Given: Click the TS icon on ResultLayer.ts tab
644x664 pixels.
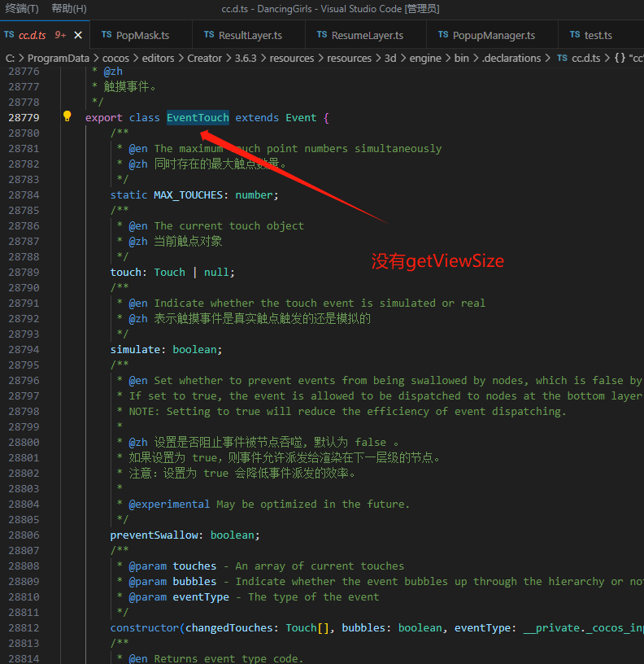Looking at the screenshot, I should click(x=209, y=35).
